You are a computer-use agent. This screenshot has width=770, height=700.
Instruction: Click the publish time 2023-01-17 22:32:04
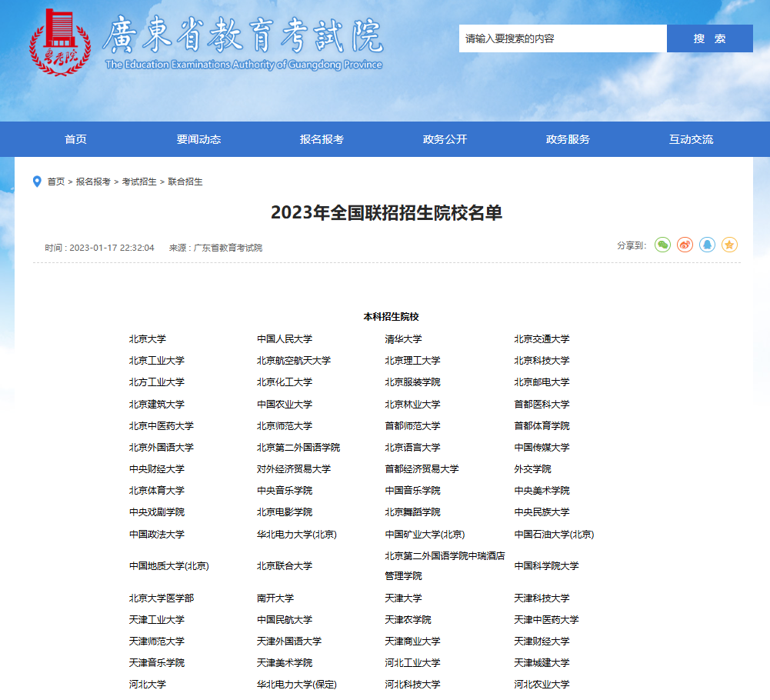pos(112,248)
